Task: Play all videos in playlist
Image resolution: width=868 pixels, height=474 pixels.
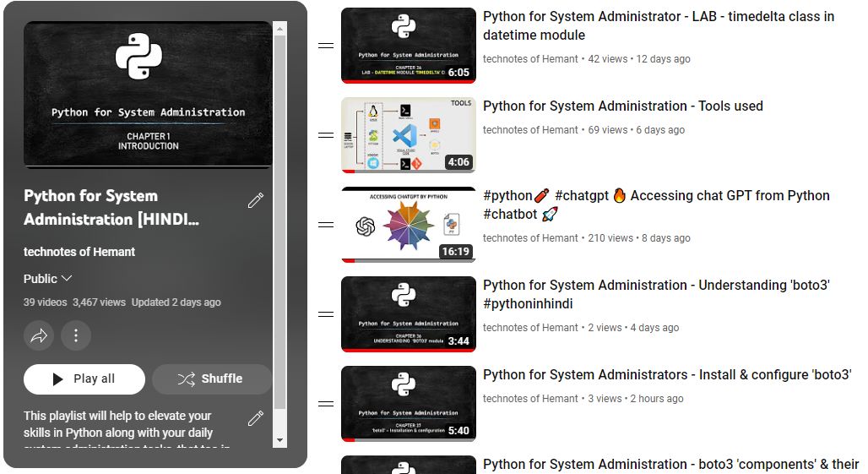Action: tap(84, 379)
